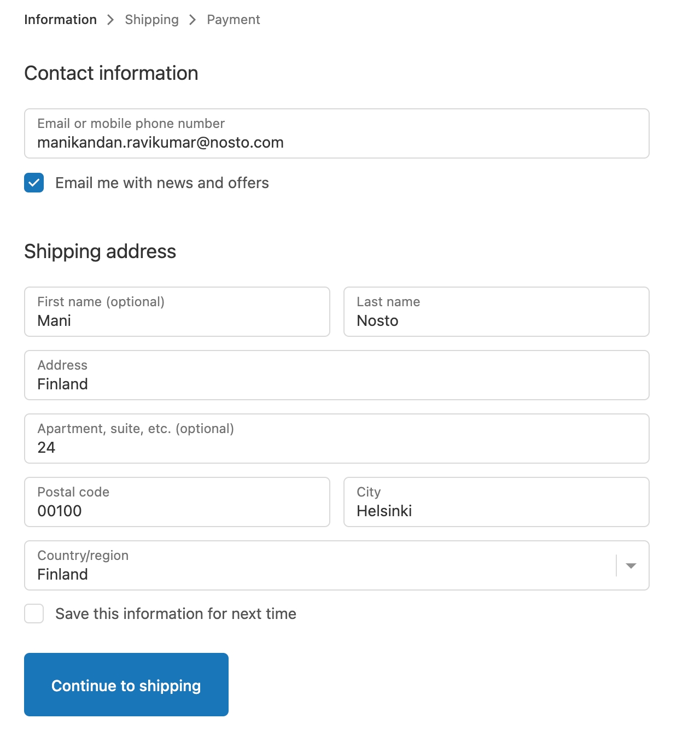Click the chevron before Payment breadcrumb

point(192,20)
